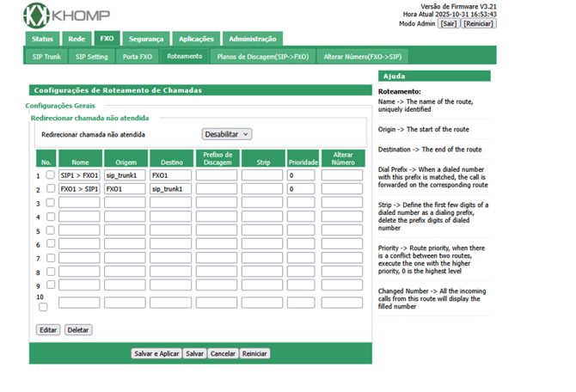Switch to the Status tab
576x392 pixels.
pyautogui.click(x=42, y=39)
